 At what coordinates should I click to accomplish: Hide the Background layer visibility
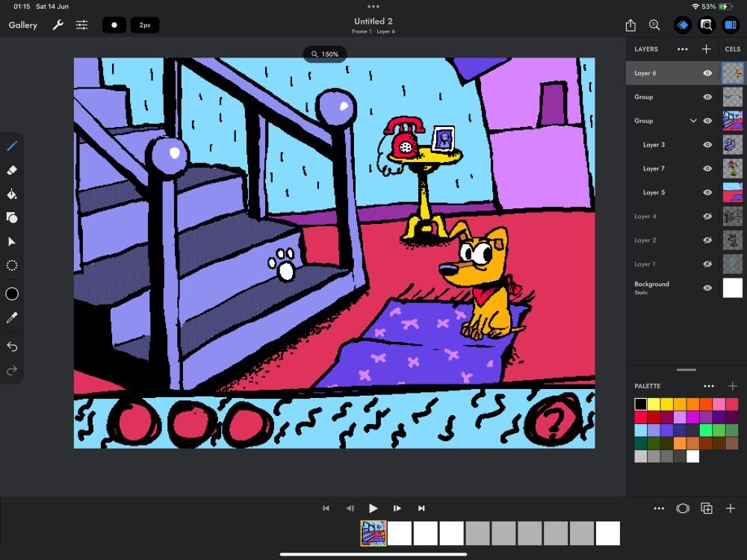(x=707, y=287)
